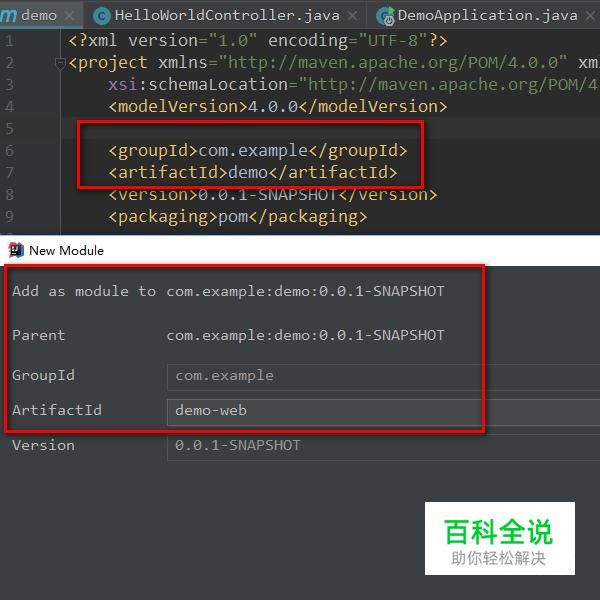Click the groupId line com.example in editor

[258, 150]
